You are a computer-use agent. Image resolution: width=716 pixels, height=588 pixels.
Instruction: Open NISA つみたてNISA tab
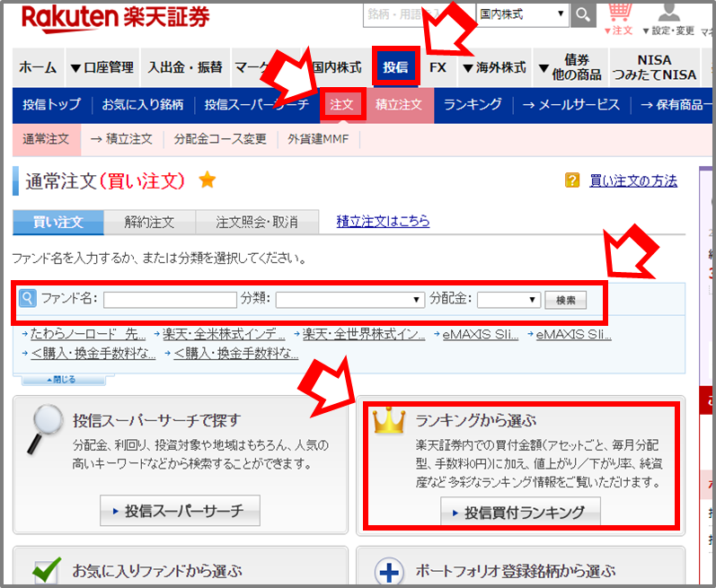coord(654,67)
